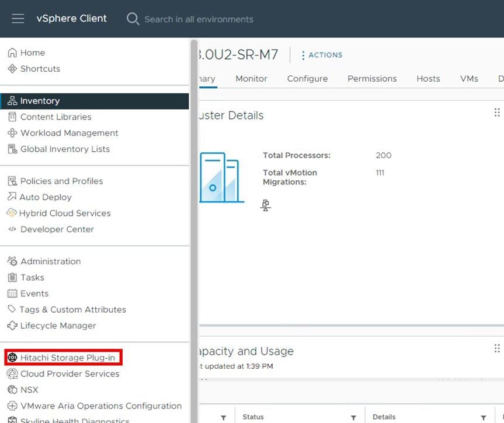Click the Home icon in sidebar
This screenshot has width=504, height=423.
tap(12, 53)
